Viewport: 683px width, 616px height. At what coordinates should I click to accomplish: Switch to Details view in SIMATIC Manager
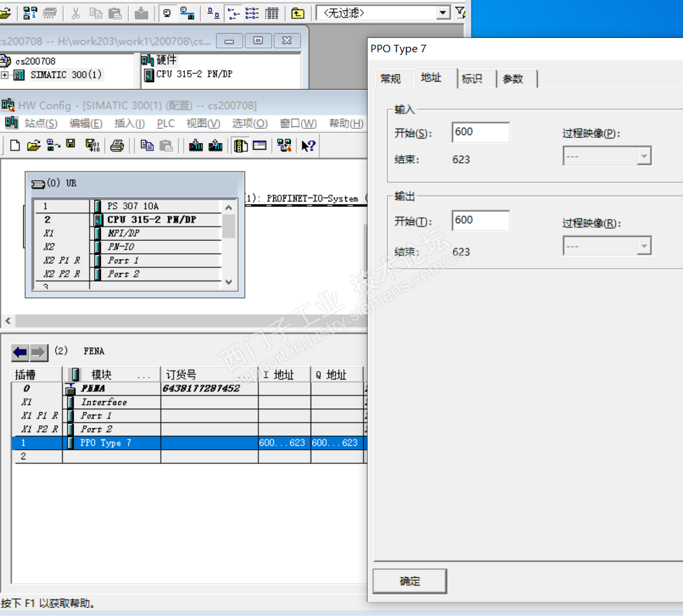point(272,14)
